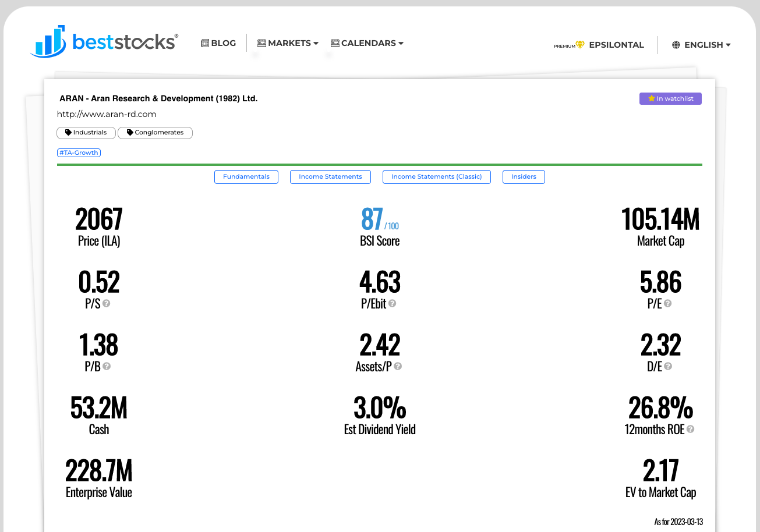Click the Assets/P help icon
This screenshot has height=532, width=760.
398,367
